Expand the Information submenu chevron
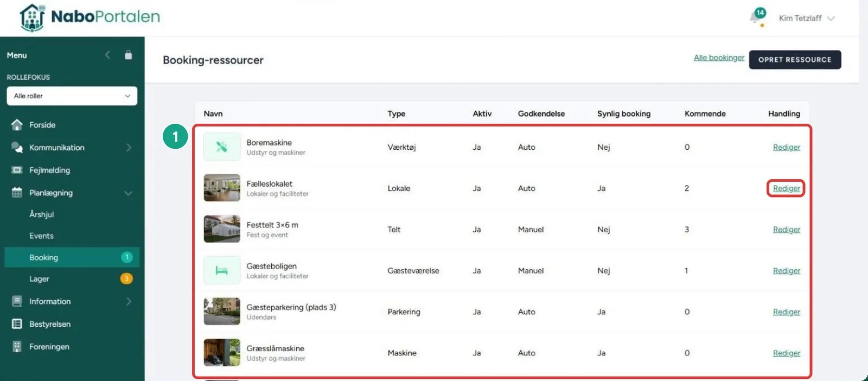 129,301
